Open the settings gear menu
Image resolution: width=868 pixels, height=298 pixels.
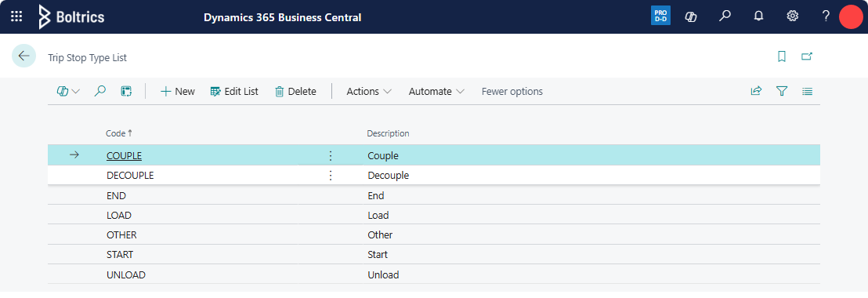[792, 16]
